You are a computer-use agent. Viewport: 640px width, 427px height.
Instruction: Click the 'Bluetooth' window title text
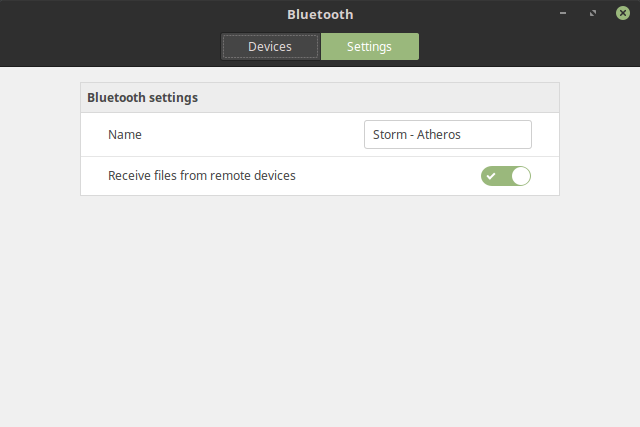pyautogui.click(x=320, y=15)
